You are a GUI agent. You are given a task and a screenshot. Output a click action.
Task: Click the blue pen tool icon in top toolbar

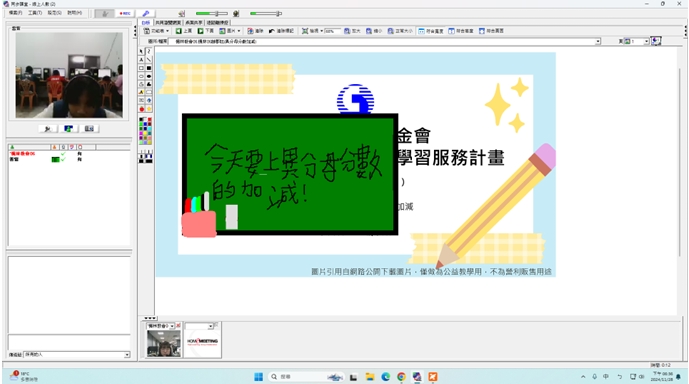146,14
